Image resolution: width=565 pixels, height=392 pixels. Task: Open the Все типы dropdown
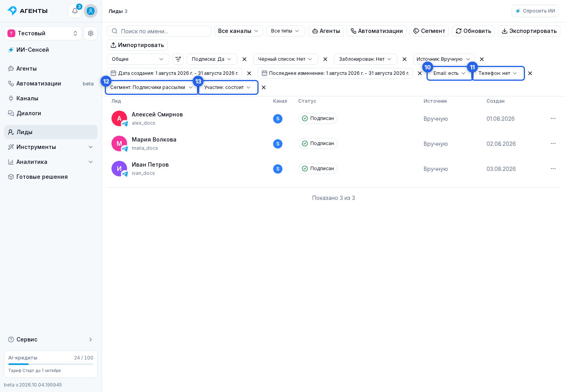pyautogui.click(x=286, y=31)
